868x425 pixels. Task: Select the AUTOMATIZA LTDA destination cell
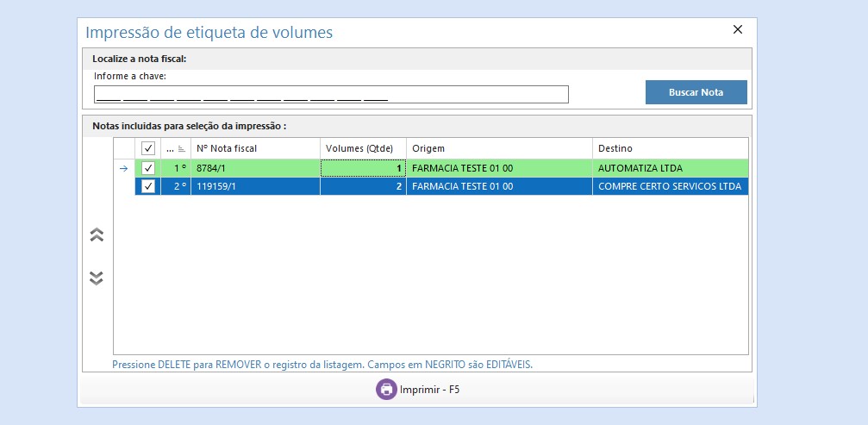pos(669,168)
